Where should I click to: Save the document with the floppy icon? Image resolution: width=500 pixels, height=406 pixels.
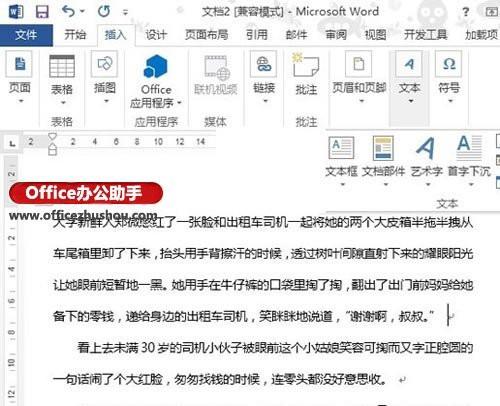click(42, 12)
